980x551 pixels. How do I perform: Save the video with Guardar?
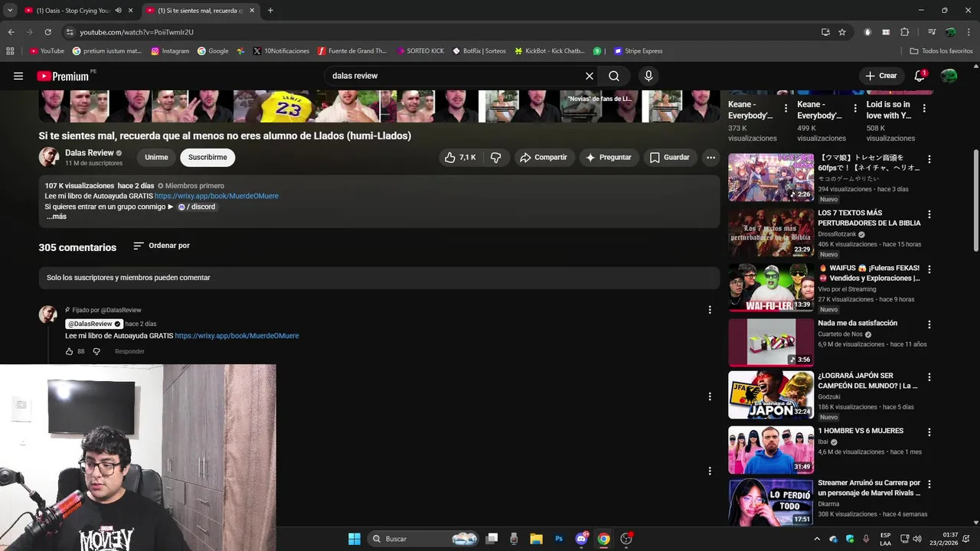tap(670, 158)
